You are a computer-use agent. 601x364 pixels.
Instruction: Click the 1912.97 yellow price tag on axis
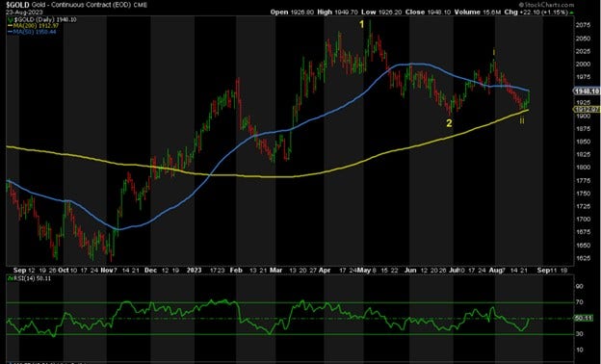pyautogui.click(x=587, y=110)
